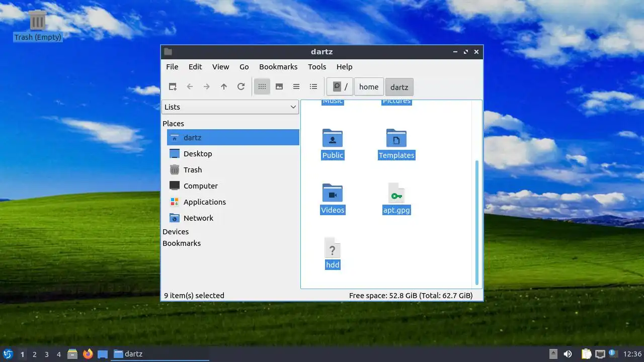Click the 'Templates' folder name label
This screenshot has width=644, height=362.
(396, 155)
